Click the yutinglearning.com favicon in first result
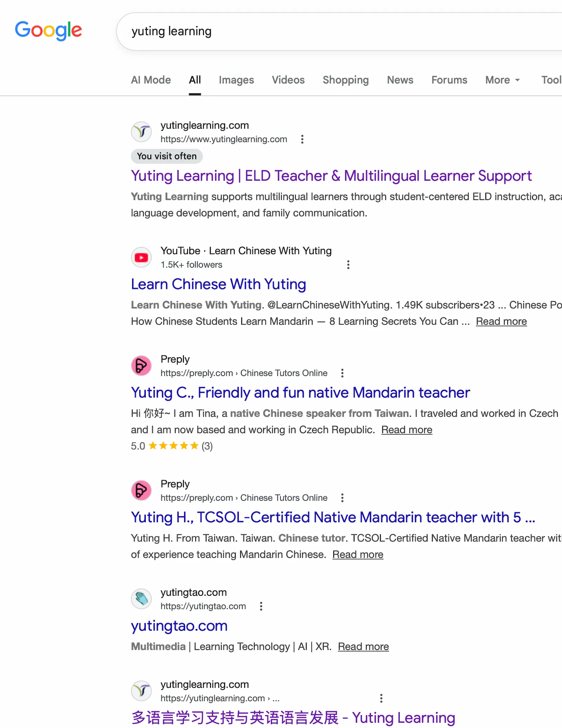The height and width of the screenshot is (728, 562). tap(141, 132)
